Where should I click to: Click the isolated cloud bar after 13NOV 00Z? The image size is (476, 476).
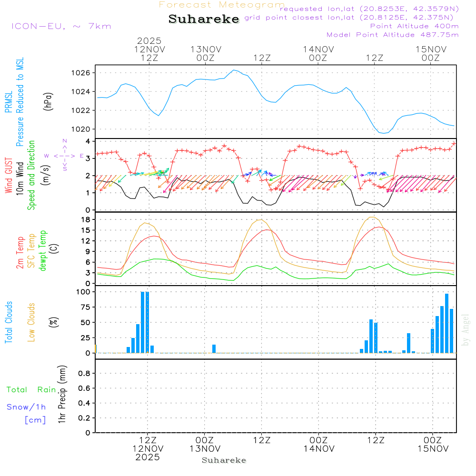[214, 348]
